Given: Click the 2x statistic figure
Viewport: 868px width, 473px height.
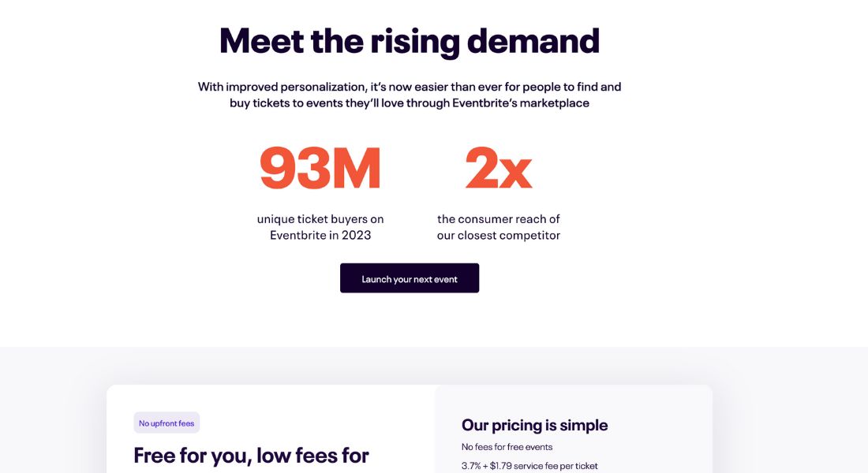Looking at the screenshot, I should point(498,168).
